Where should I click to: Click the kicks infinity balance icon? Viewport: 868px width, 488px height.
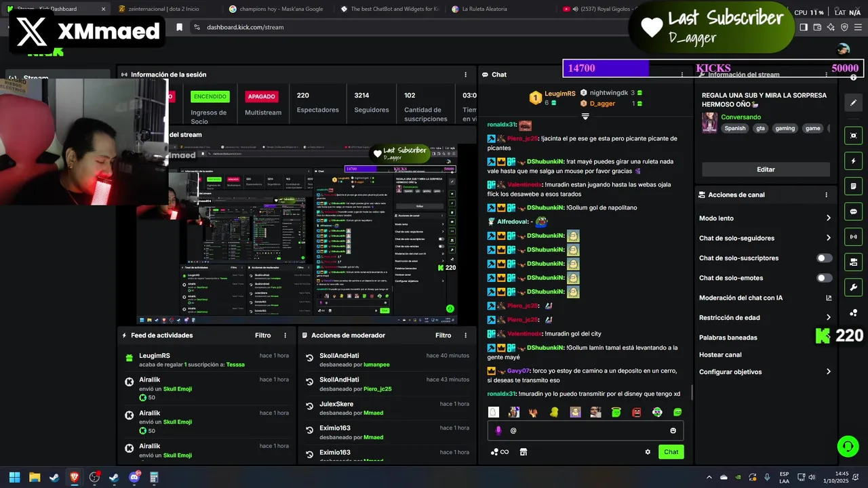pos(500,452)
